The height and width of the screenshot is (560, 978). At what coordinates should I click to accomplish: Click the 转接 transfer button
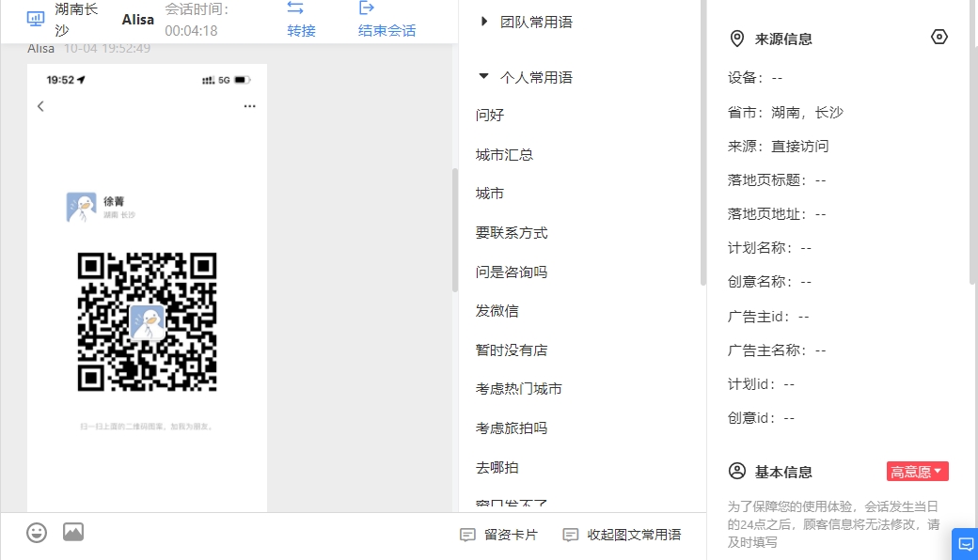(x=301, y=30)
